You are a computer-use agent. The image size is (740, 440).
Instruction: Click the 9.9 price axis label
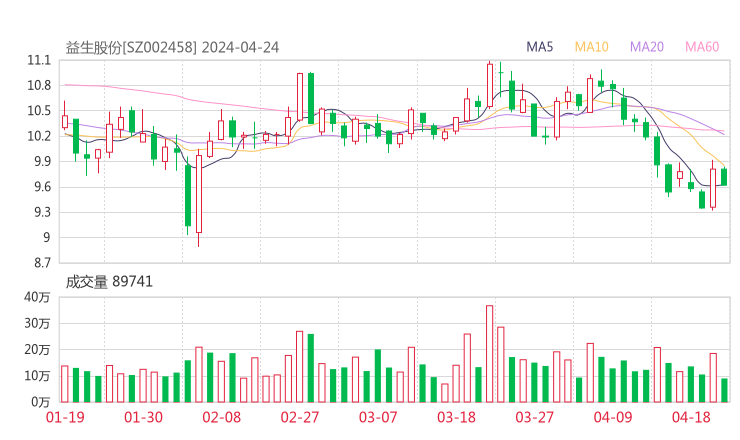tap(41, 161)
